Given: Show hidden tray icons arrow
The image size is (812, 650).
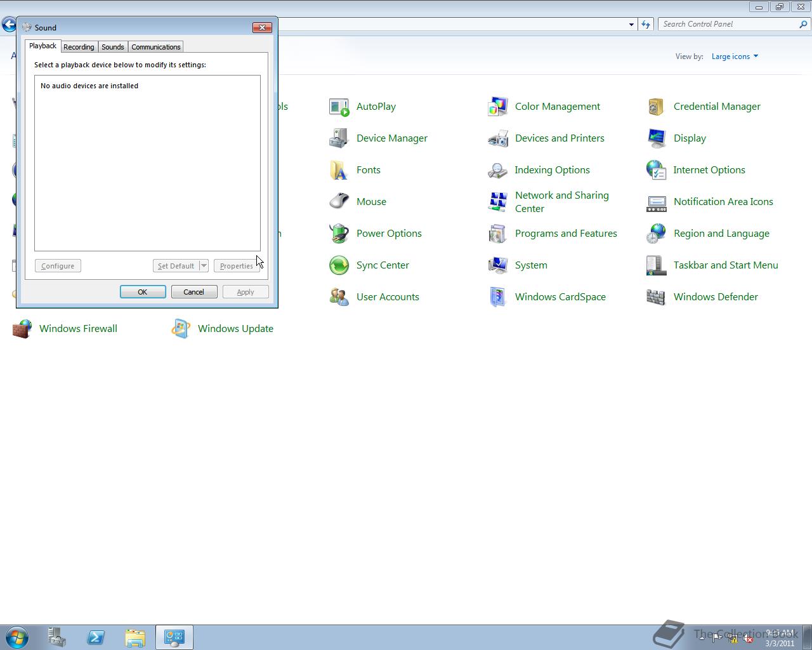Looking at the screenshot, I should 702,639.
